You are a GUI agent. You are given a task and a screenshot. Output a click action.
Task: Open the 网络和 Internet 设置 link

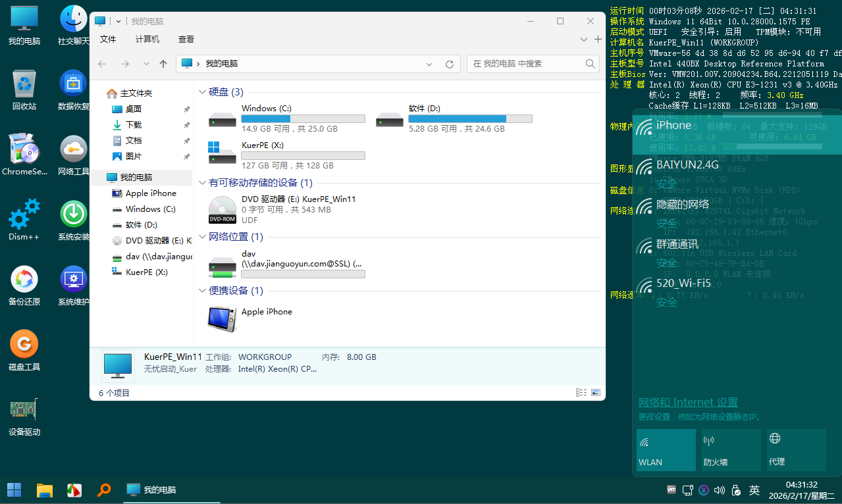688,403
